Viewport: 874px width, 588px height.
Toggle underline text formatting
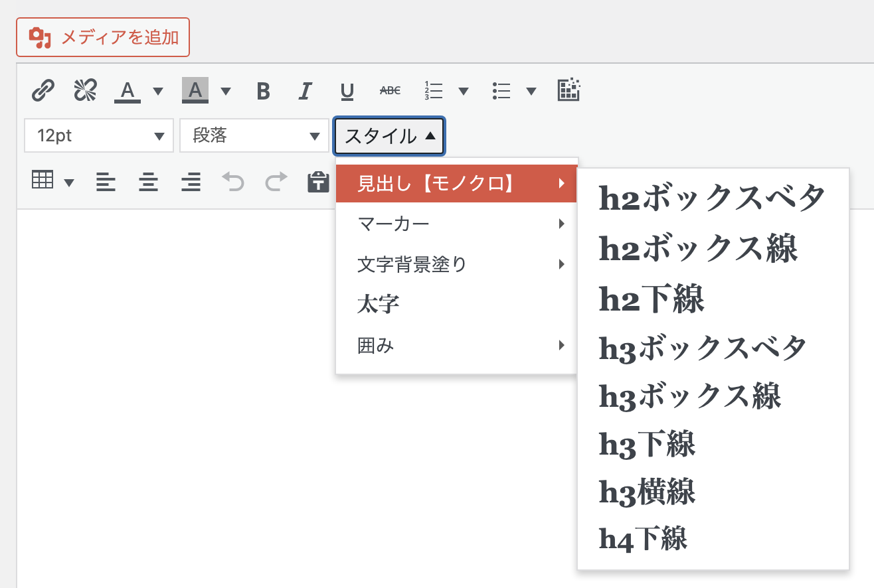tap(347, 91)
